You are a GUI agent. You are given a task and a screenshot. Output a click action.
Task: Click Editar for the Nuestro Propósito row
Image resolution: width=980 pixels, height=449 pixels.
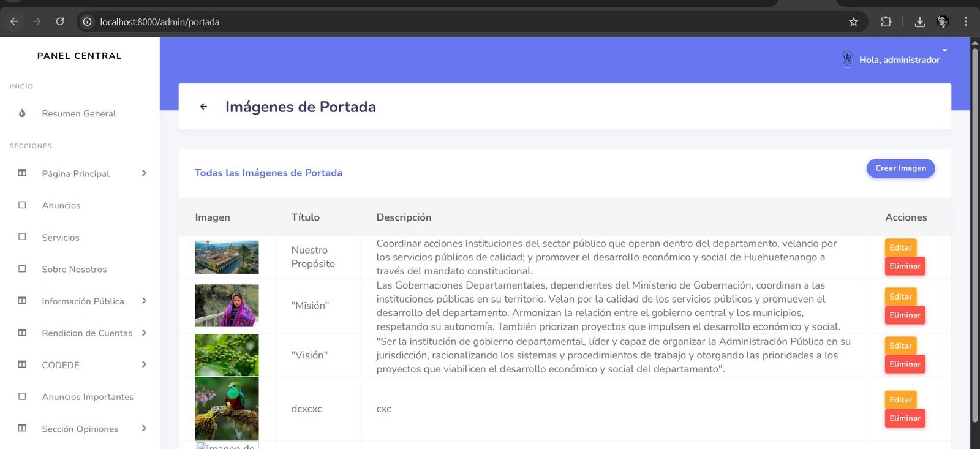tap(900, 247)
